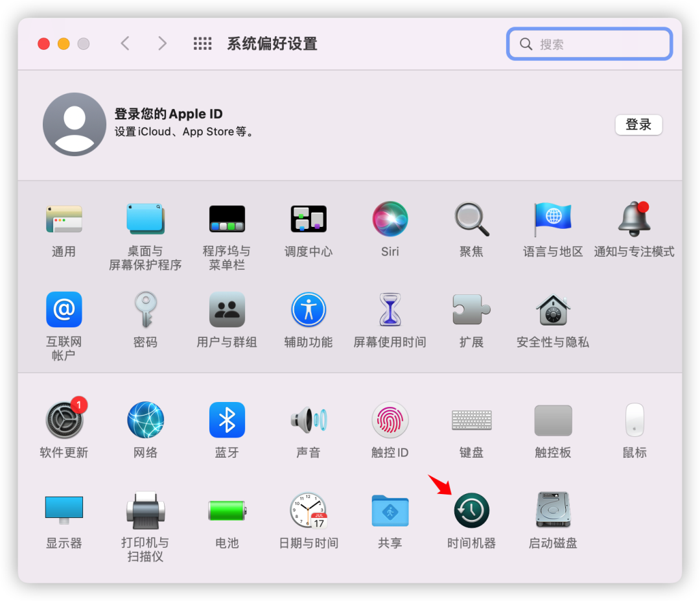Click the Apple ID profile avatar
This screenshot has height=601, width=700.
coord(75,124)
